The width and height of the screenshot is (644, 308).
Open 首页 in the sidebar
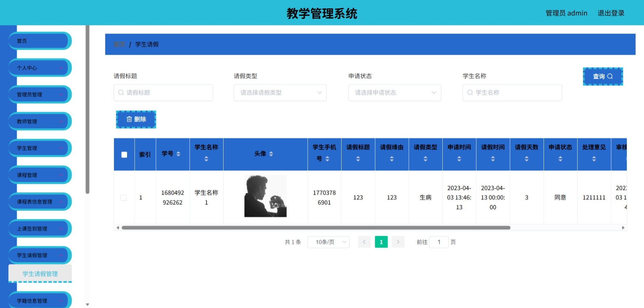[40, 41]
